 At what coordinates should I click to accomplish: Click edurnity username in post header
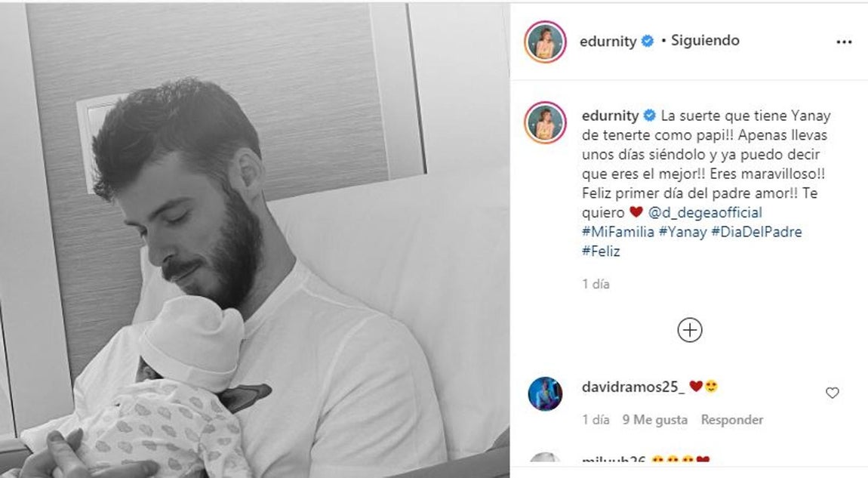coord(608,42)
